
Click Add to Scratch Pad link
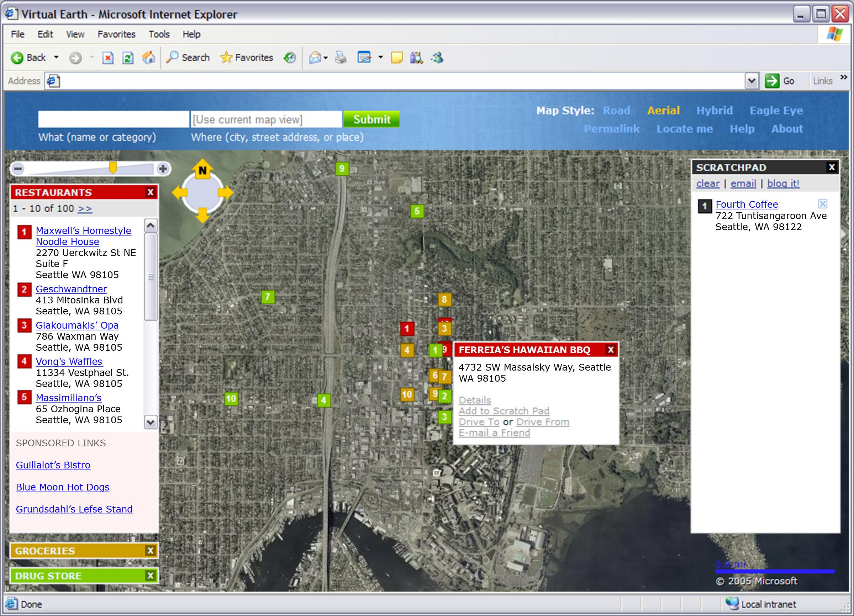pyautogui.click(x=504, y=411)
